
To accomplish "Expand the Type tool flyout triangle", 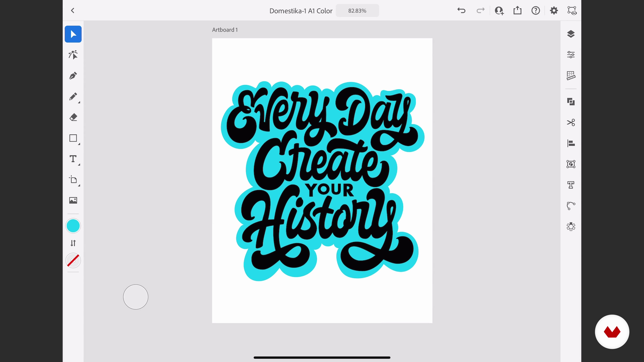I will tap(79, 165).
